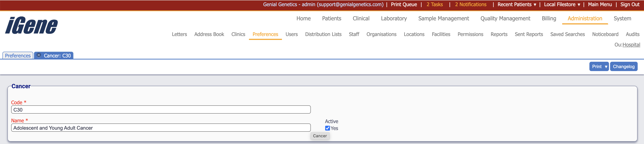
Task: Click into the Code input field
Action: [161, 110]
